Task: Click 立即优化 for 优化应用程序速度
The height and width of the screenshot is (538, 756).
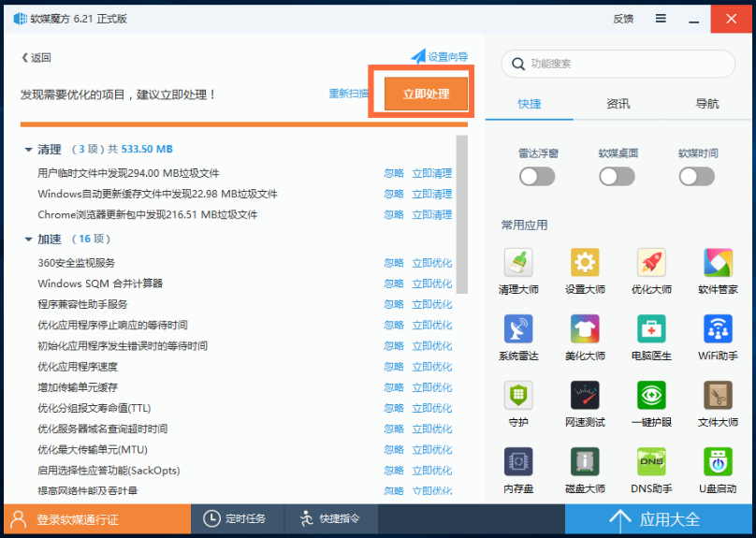Action: coord(432,367)
